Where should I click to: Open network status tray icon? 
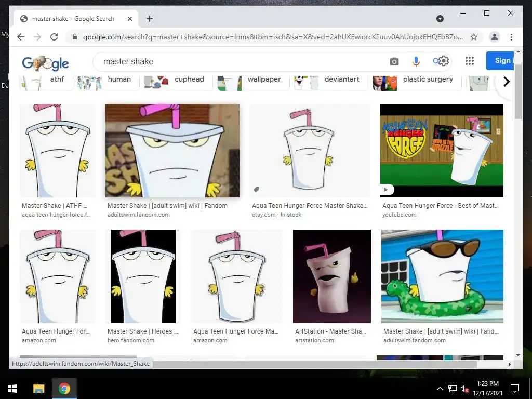pos(453,389)
